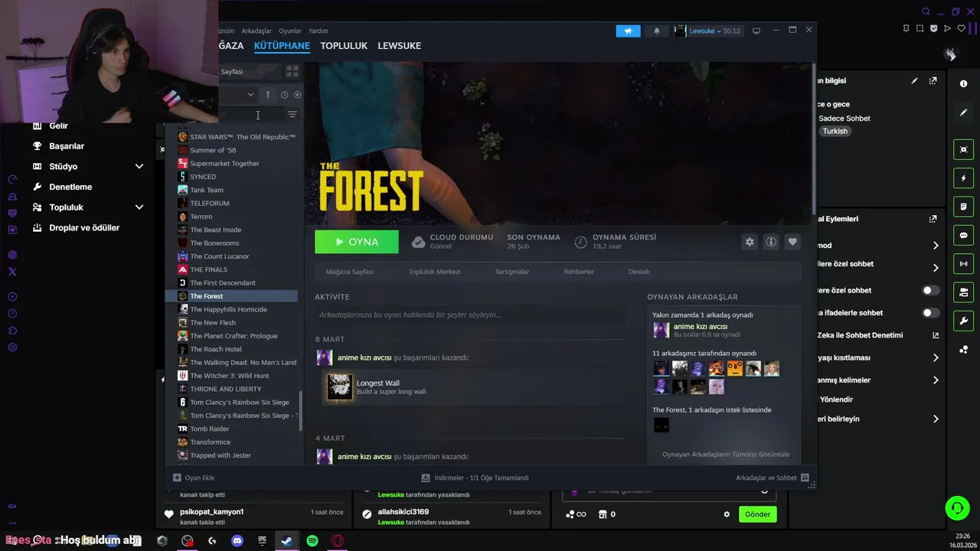
Task: Open İndirmeler downloads status
Action: click(x=475, y=478)
